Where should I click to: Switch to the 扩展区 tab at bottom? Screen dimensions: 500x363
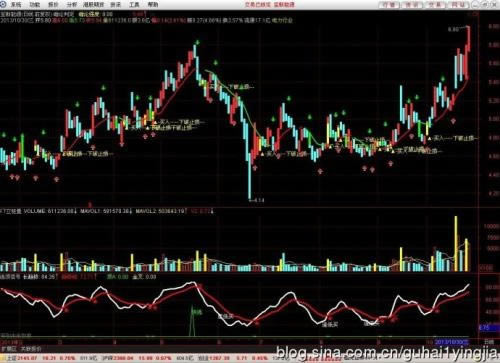[10, 349]
